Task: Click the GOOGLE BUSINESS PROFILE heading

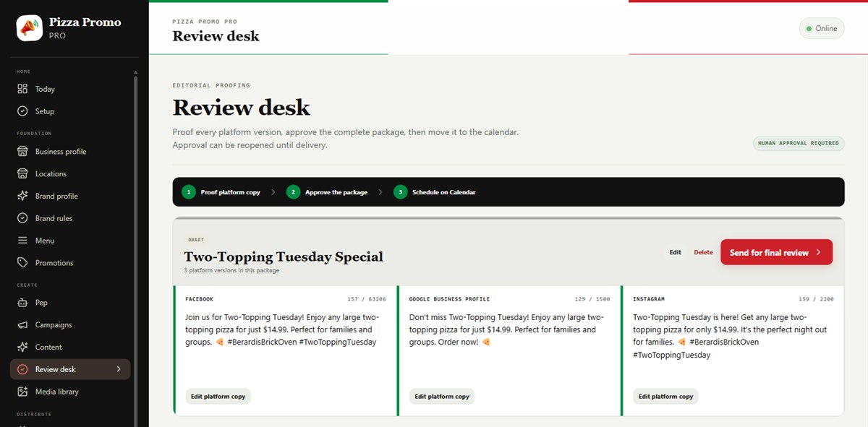Action: pyautogui.click(x=449, y=298)
